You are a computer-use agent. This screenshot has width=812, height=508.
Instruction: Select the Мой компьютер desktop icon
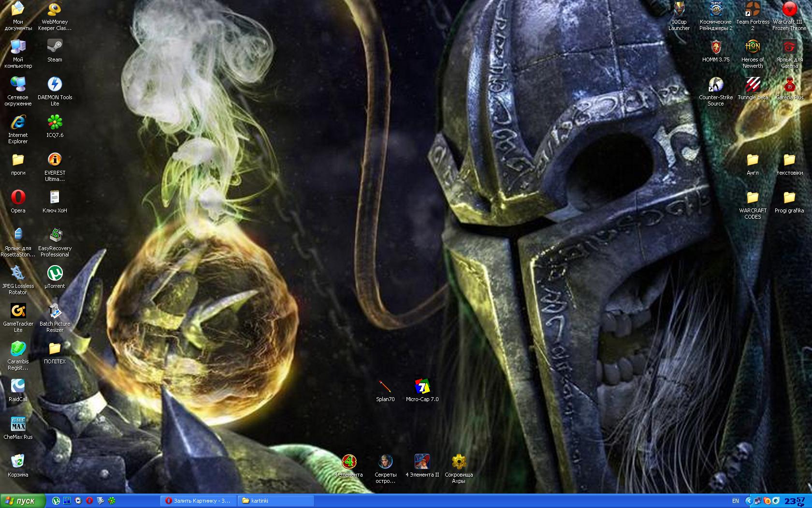point(18,53)
